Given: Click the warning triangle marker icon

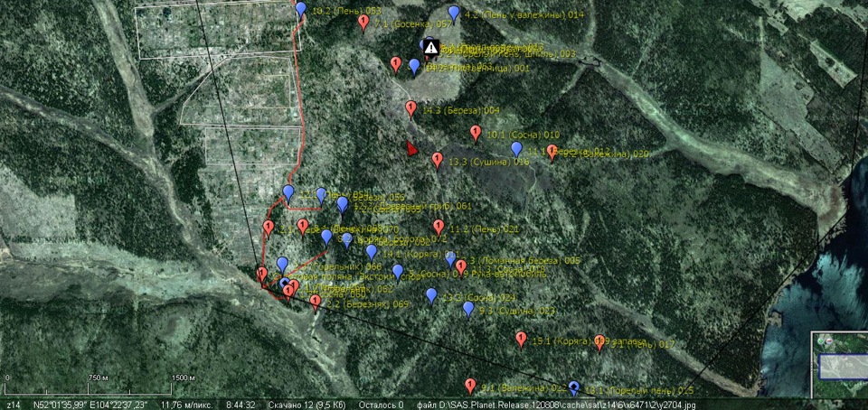Looking at the screenshot, I should [x=431, y=47].
